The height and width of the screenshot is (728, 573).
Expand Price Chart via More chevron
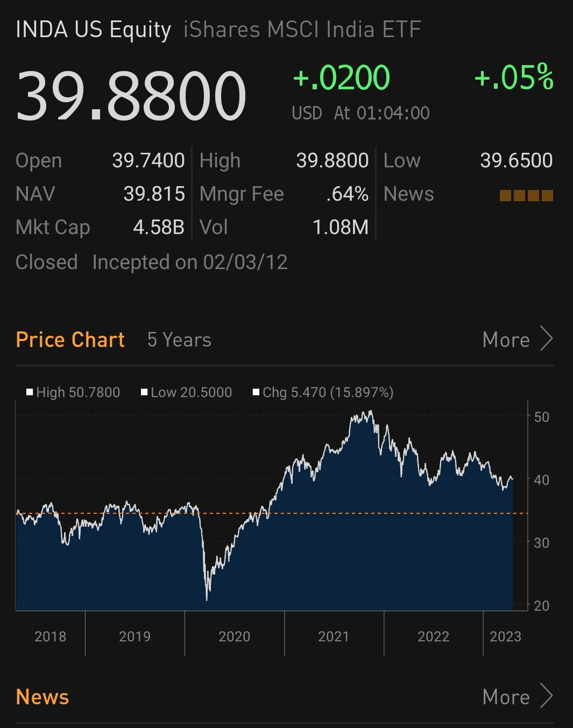click(547, 339)
